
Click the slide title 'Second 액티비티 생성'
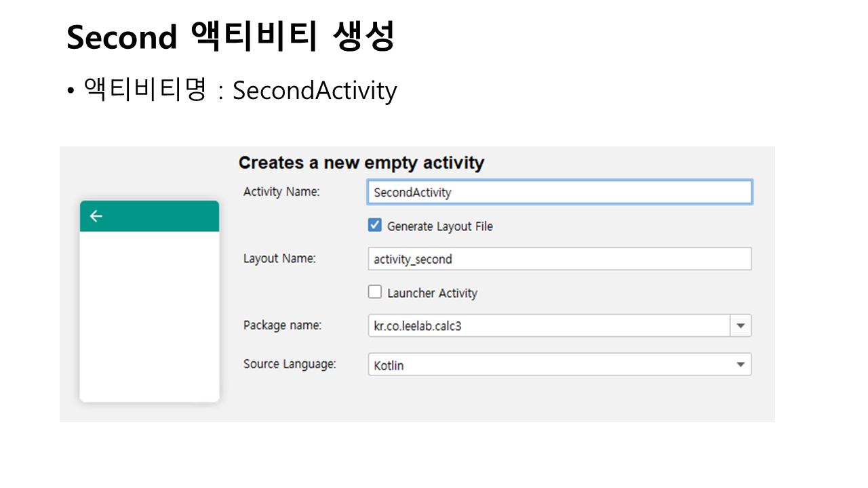click(x=231, y=37)
